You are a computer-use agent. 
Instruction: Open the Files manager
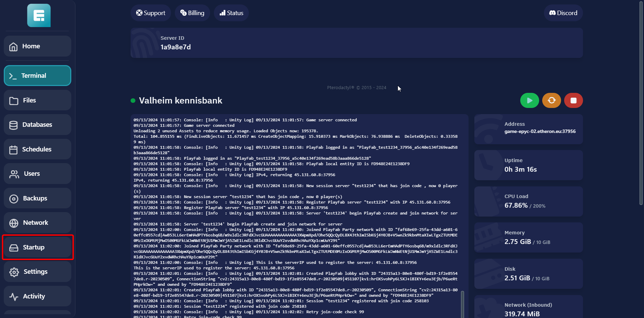[x=37, y=100]
